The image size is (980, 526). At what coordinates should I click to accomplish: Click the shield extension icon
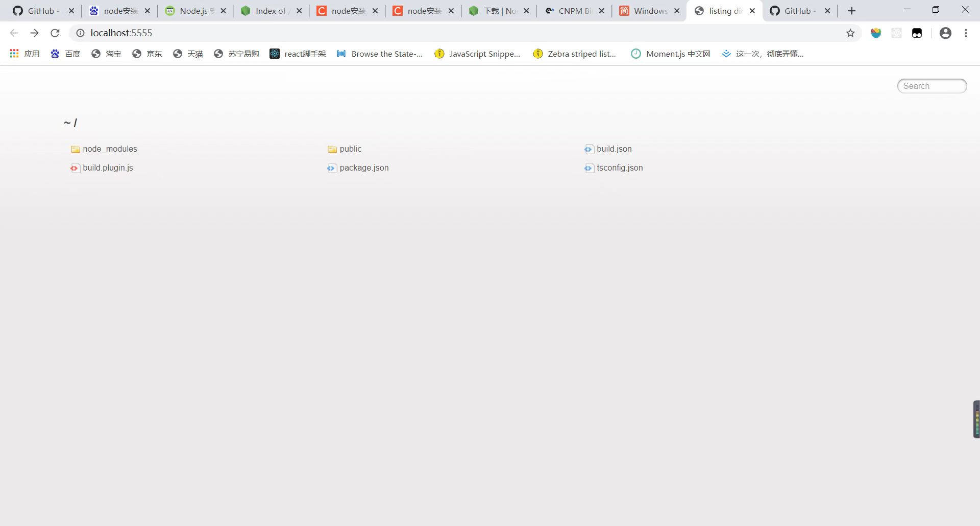coord(876,33)
